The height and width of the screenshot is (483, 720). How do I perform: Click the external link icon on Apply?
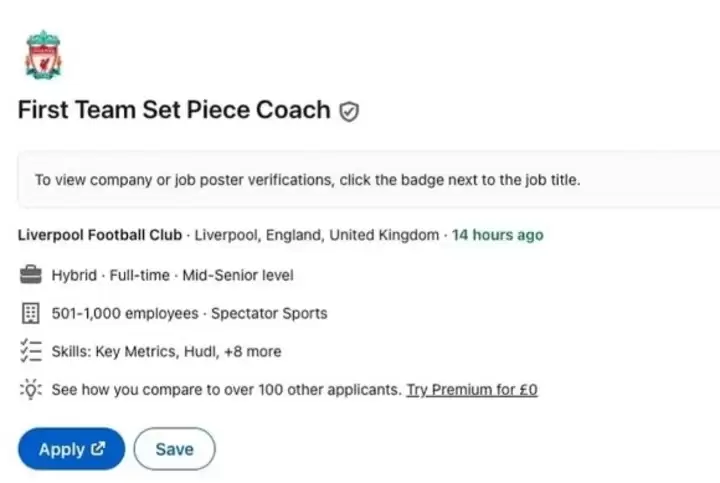98,449
